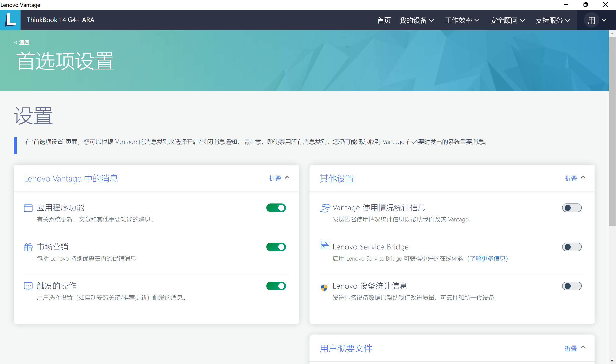
Task: Toggle 应用程序功能 messages switch
Action: [x=276, y=208]
